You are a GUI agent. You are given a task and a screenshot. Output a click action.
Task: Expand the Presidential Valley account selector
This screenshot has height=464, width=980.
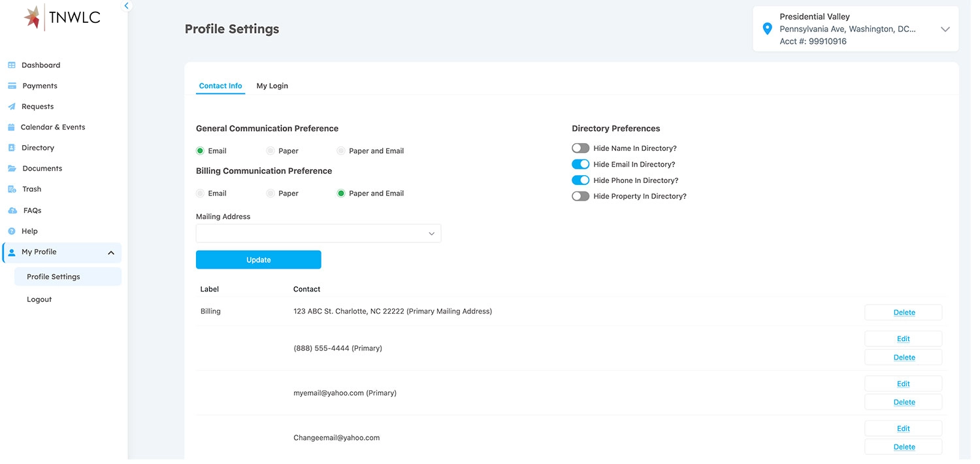tap(945, 29)
